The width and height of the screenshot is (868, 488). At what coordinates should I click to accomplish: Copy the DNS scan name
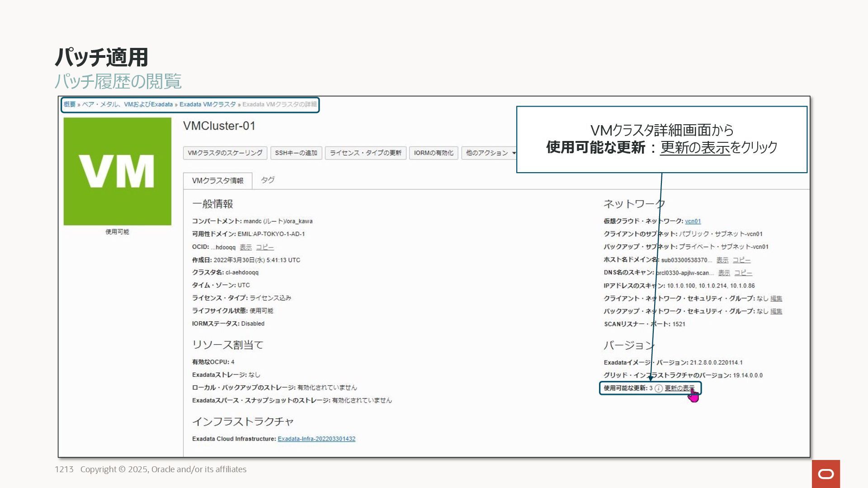click(x=743, y=273)
